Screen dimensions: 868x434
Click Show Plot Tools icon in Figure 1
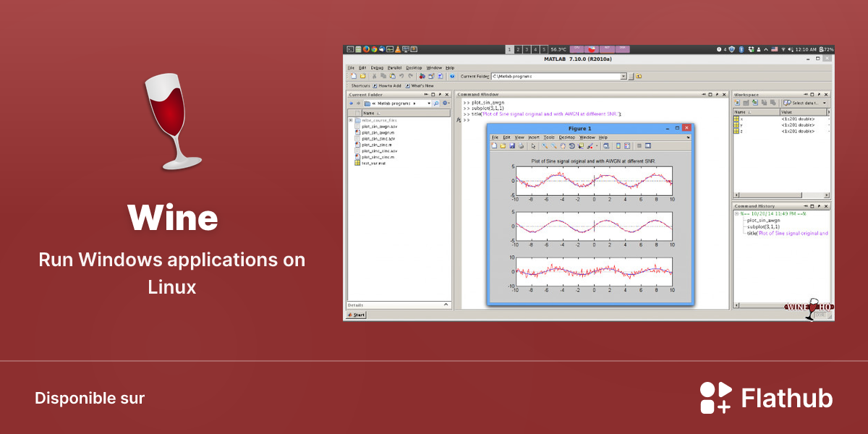(x=648, y=145)
